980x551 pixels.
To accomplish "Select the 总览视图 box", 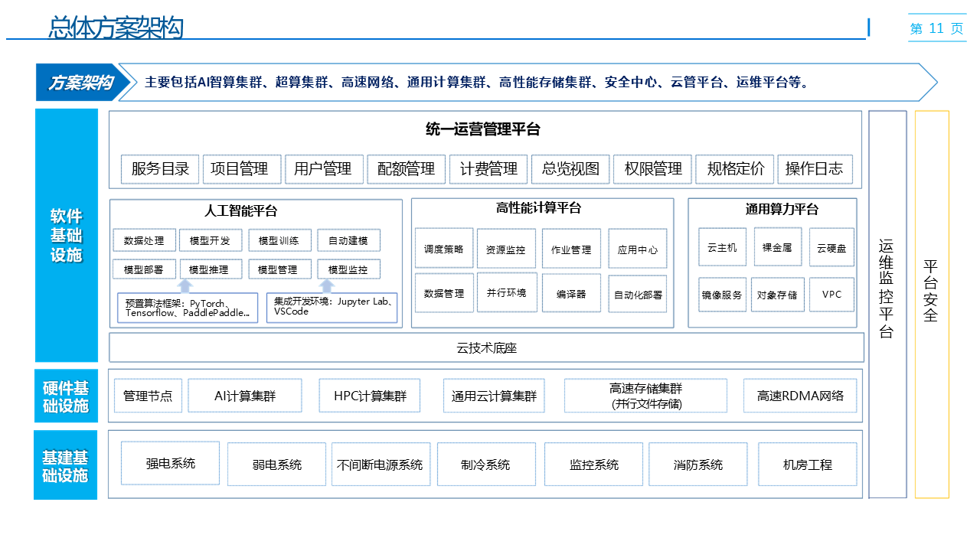I will [x=571, y=169].
